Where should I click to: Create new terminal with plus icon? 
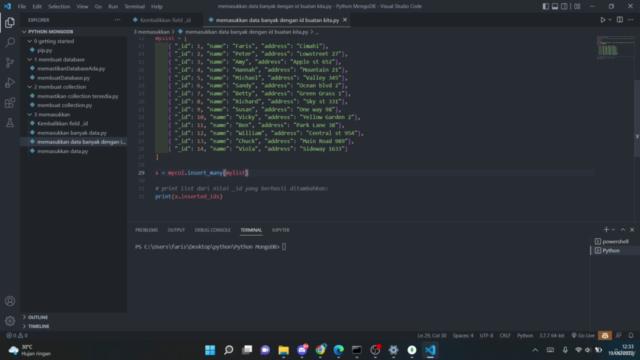coord(606,230)
